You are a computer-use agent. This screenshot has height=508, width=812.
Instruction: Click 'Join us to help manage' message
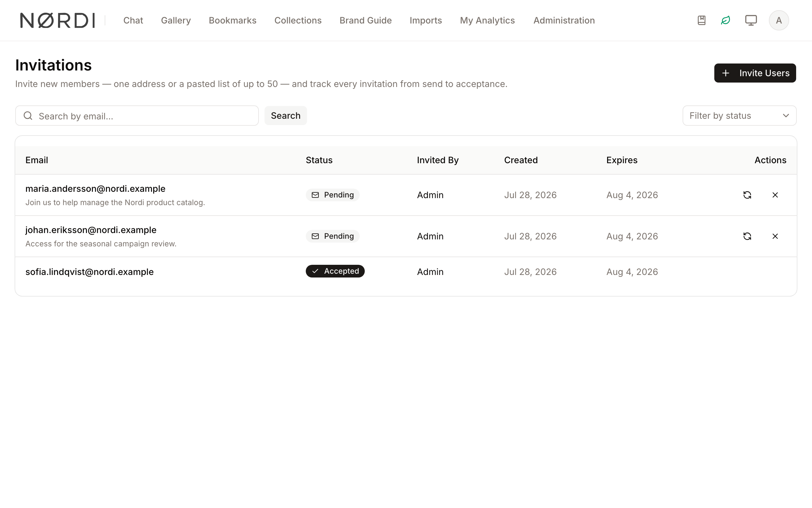point(115,203)
